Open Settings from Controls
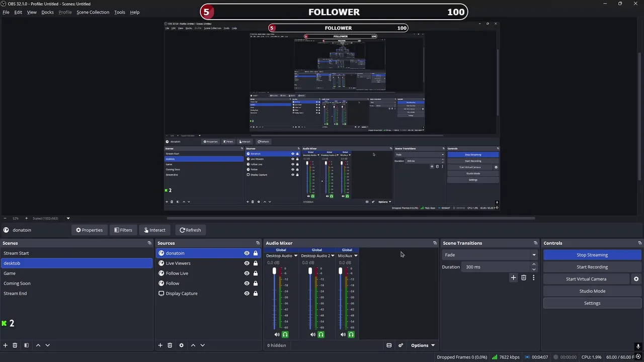 click(592, 303)
